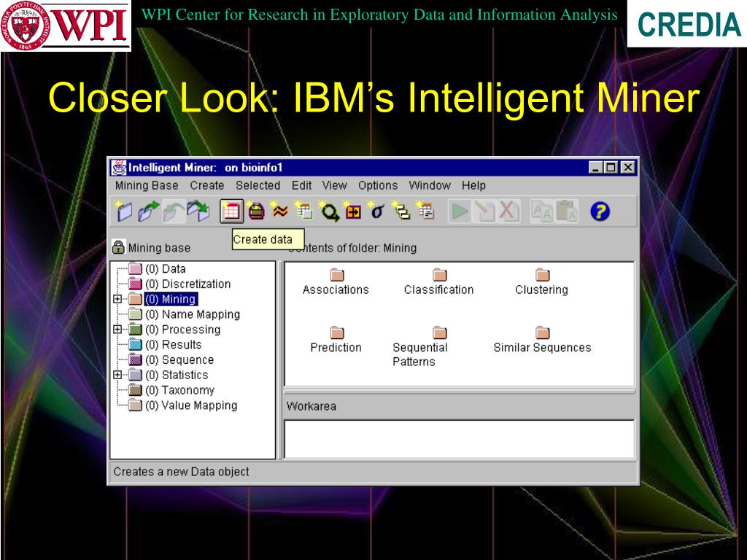Select the "(0) Statistics" tree label
Screen dimensions: 747x560
(x=177, y=375)
